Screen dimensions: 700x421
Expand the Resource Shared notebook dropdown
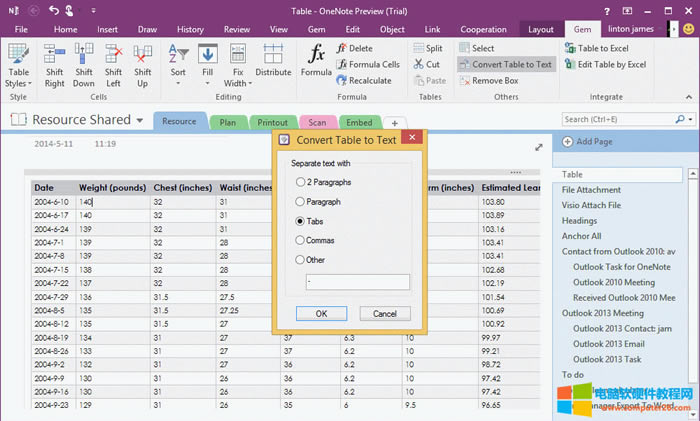click(138, 120)
